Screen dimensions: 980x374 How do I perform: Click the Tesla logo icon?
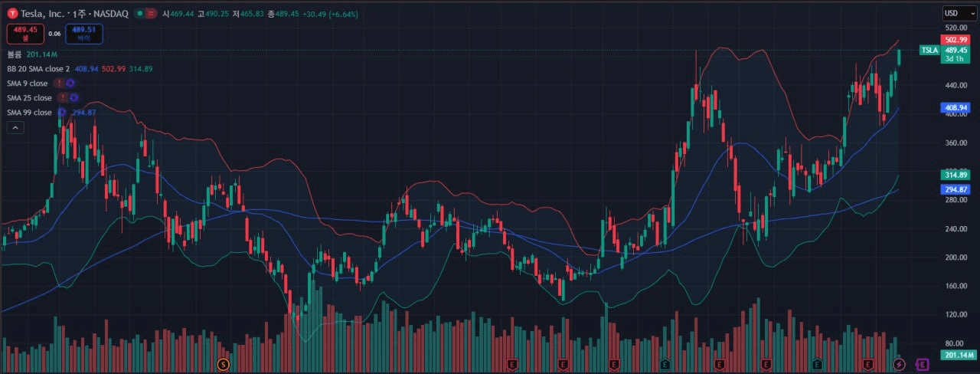point(13,14)
